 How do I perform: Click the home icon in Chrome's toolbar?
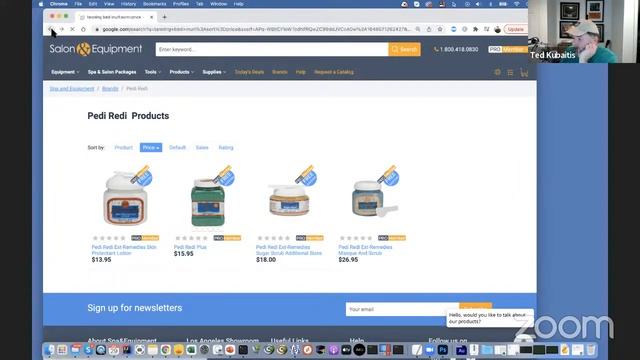pyautogui.click(x=83, y=29)
